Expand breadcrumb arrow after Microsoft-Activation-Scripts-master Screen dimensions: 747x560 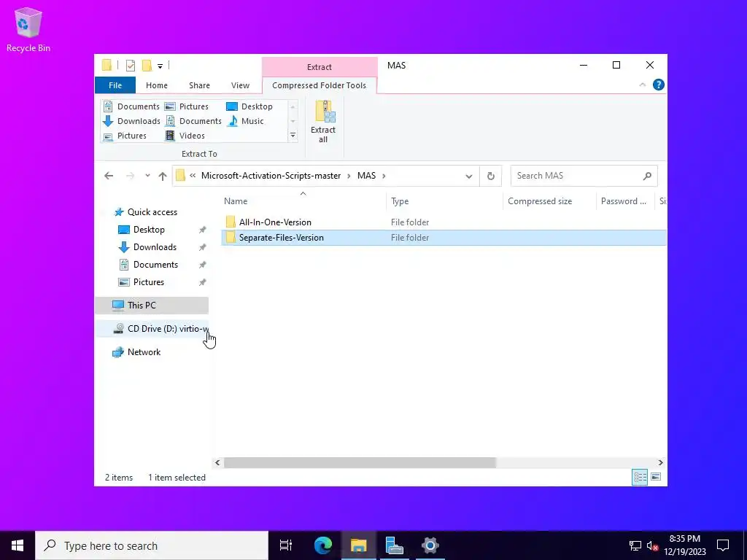pos(349,176)
